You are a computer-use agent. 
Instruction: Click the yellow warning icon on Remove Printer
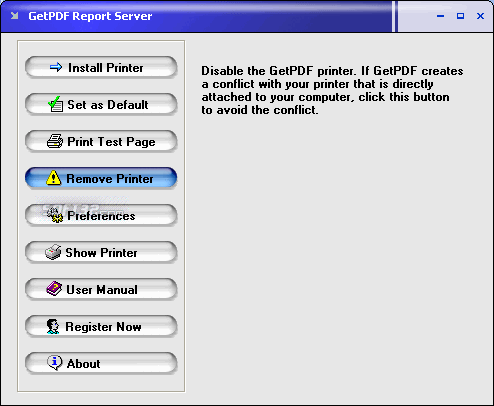pyautogui.click(x=53, y=178)
